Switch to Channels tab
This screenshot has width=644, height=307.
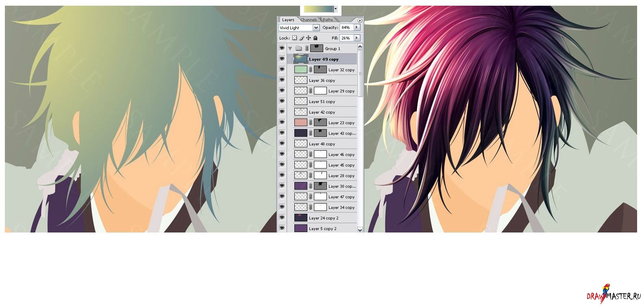(309, 20)
